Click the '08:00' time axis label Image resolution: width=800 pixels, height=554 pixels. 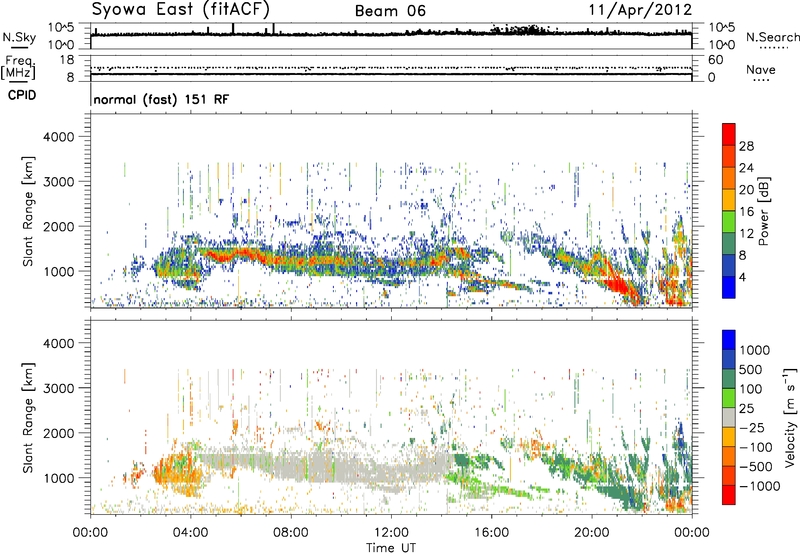click(x=291, y=532)
